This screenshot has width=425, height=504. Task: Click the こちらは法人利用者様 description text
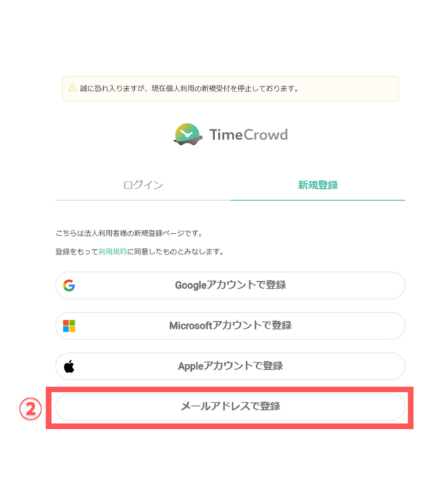(x=129, y=233)
